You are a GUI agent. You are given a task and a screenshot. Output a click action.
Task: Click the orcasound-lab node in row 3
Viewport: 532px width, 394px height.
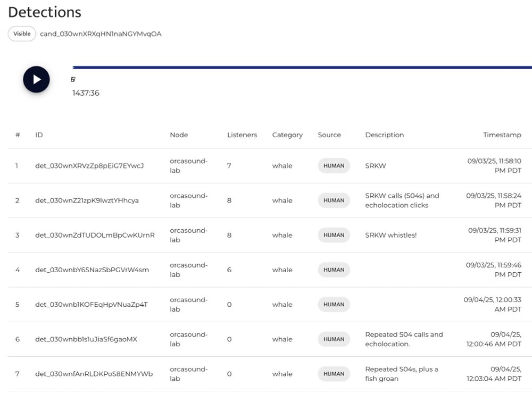(x=189, y=235)
